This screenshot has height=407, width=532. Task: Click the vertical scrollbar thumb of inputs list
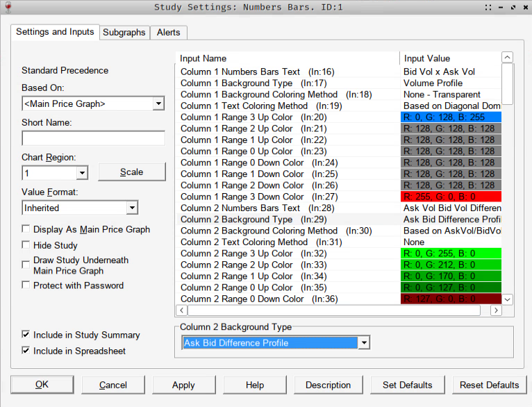click(x=507, y=84)
